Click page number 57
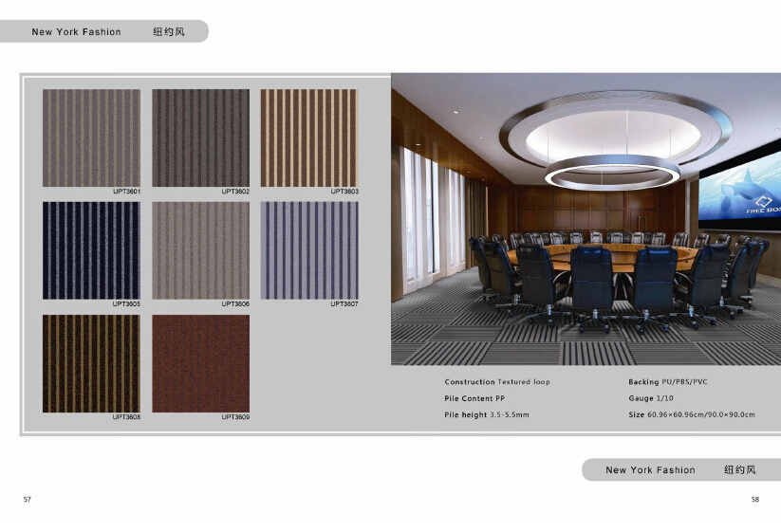 tap(28, 499)
